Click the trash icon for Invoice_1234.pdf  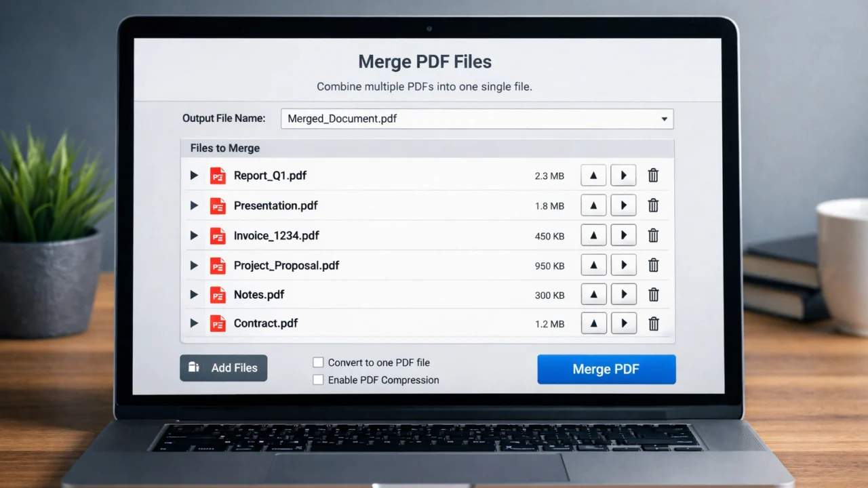653,235
